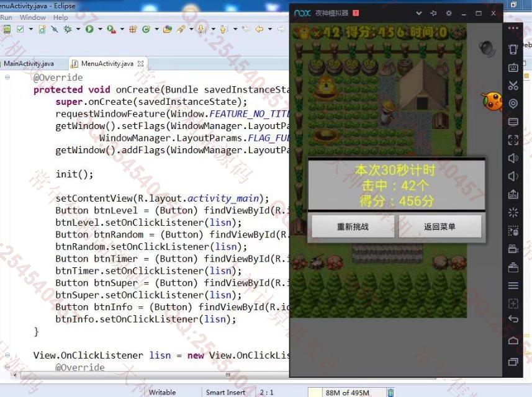Toggle Nox fullscreen mode icon
The width and height of the screenshot is (532, 397).
coord(513,140)
